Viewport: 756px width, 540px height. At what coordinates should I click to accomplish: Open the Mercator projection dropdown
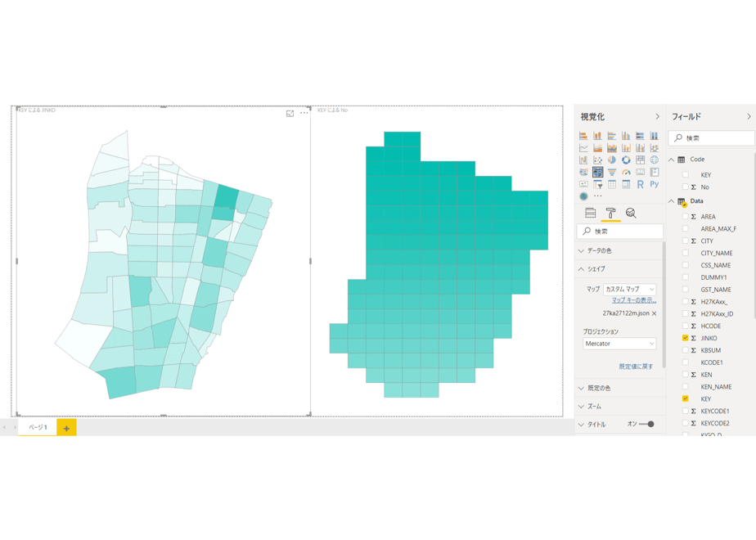(619, 344)
